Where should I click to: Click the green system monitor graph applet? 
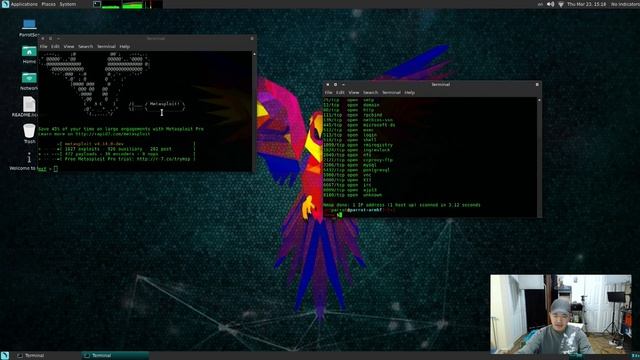click(x=132, y=4)
